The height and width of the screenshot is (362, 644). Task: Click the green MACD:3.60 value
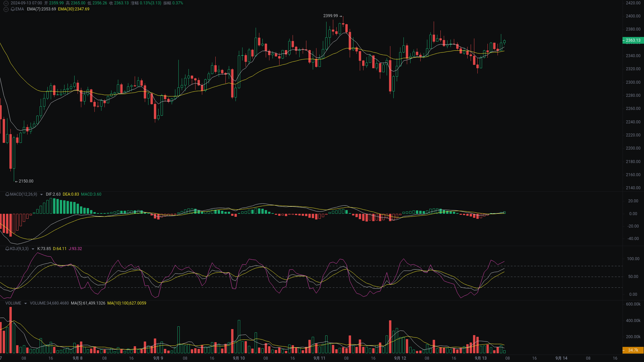pos(91,194)
